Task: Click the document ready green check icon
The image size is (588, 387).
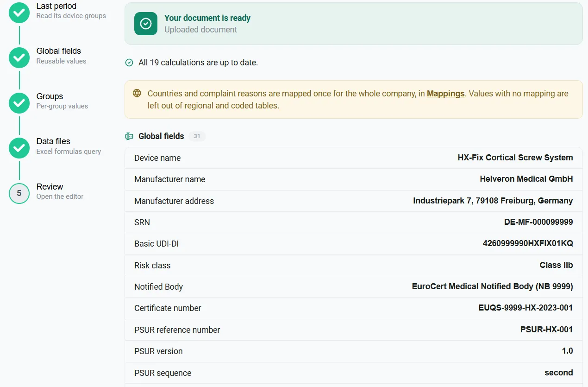Action: [x=146, y=24]
